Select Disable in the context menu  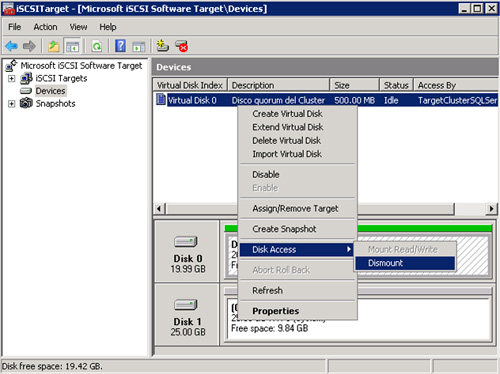click(298, 174)
